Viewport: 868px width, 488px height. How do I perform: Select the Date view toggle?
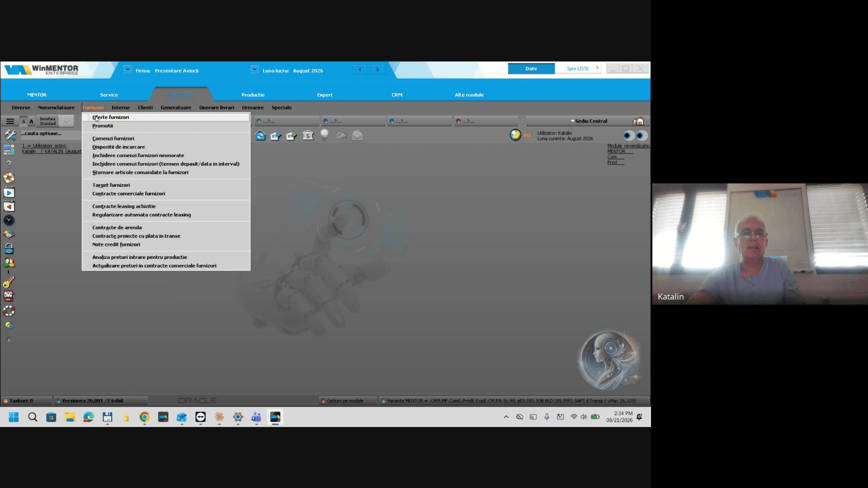click(531, 69)
